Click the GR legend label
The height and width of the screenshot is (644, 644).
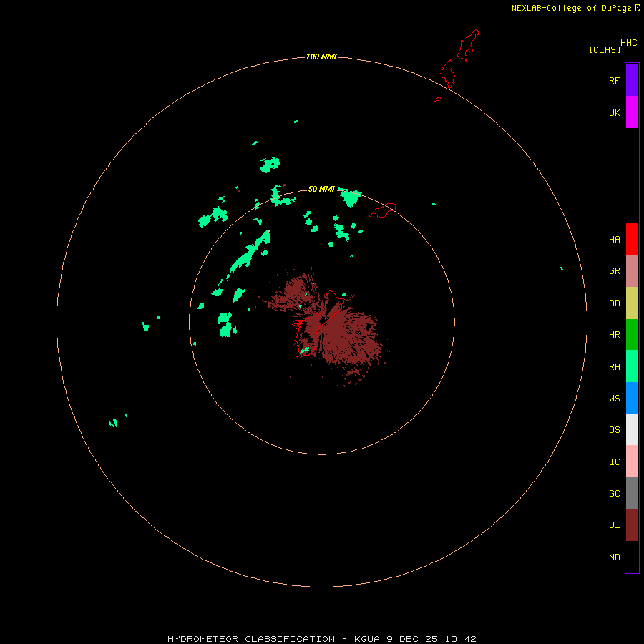tap(614, 271)
